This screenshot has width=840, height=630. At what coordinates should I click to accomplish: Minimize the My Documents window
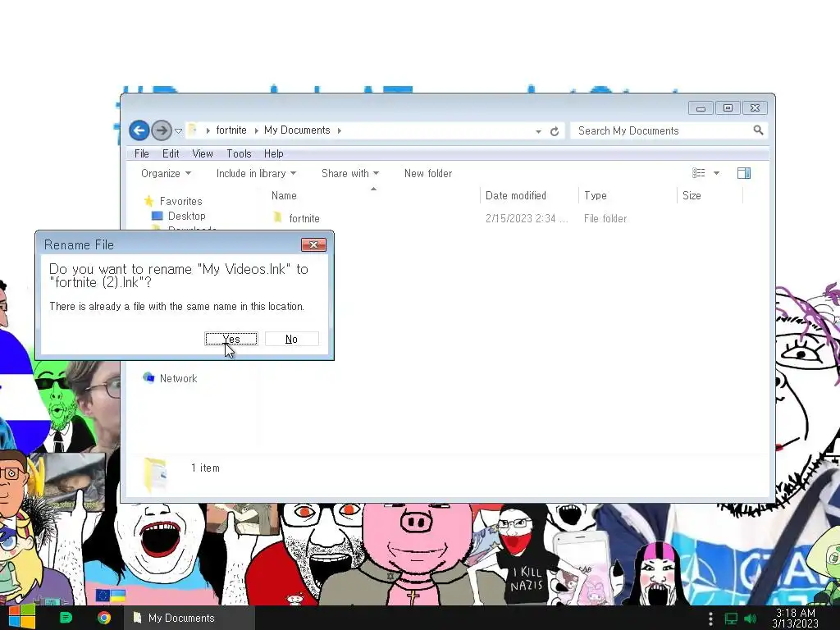click(701, 108)
